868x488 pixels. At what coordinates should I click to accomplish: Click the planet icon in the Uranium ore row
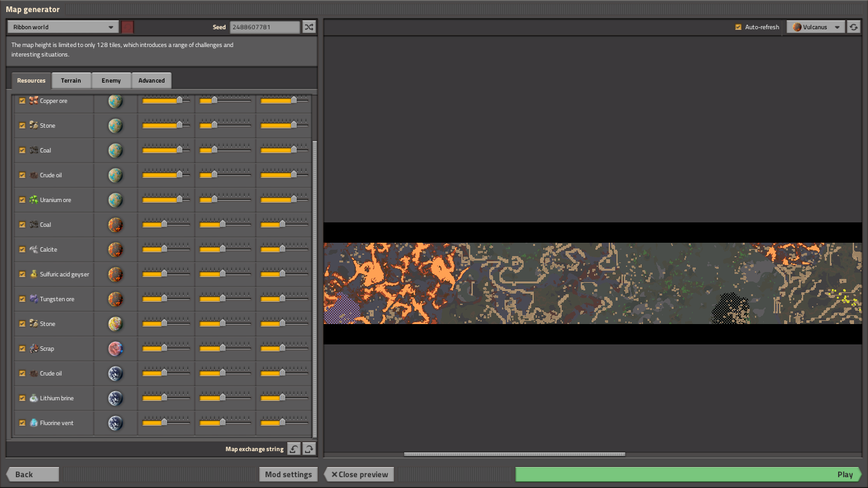click(115, 200)
